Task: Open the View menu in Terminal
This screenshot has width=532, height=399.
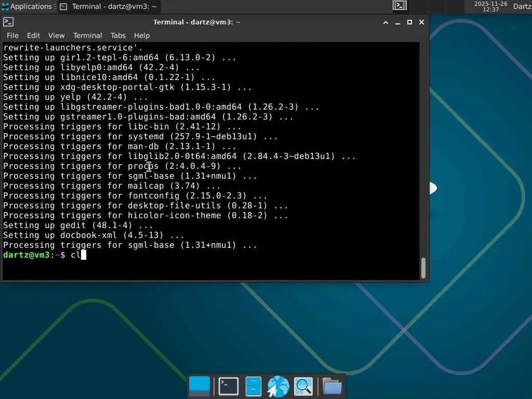Action: coord(56,35)
